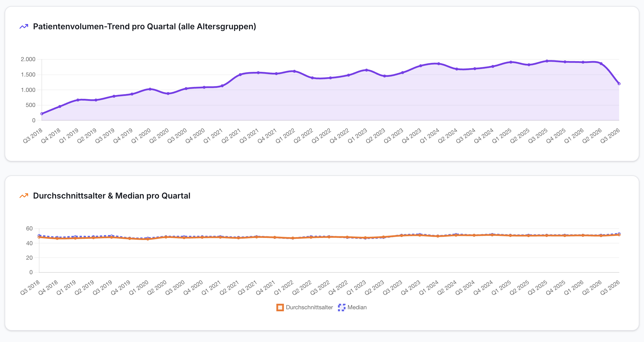Select the Q3 2026 end point on patient volume chart
The width and height of the screenshot is (644, 342).
[619, 84]
